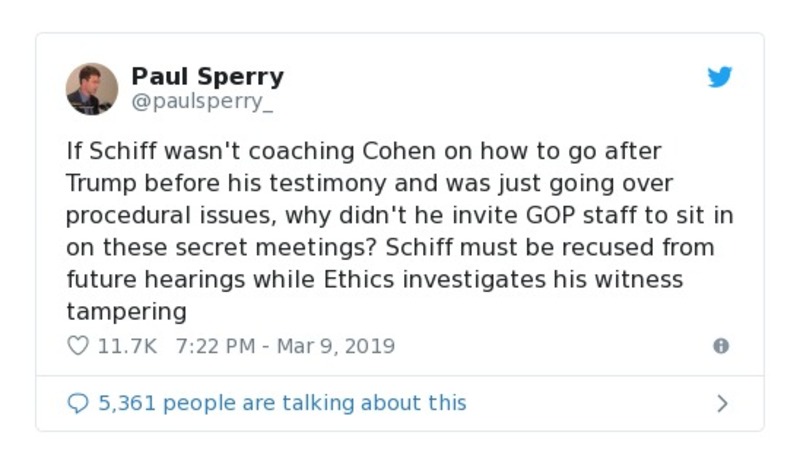
Task: Open the 7:22 PM - Mar 9, 2019 timestamp
Action: (x=285, y=346)
